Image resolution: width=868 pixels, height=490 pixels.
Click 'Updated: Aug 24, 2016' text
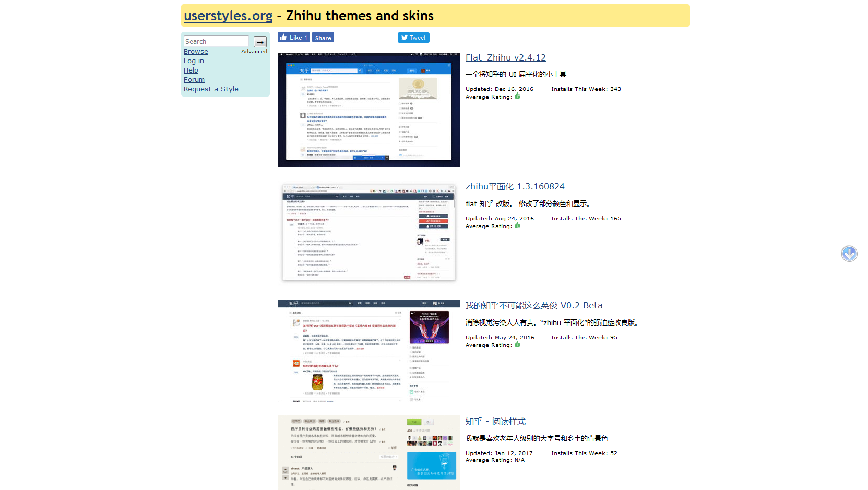(500, 218)
